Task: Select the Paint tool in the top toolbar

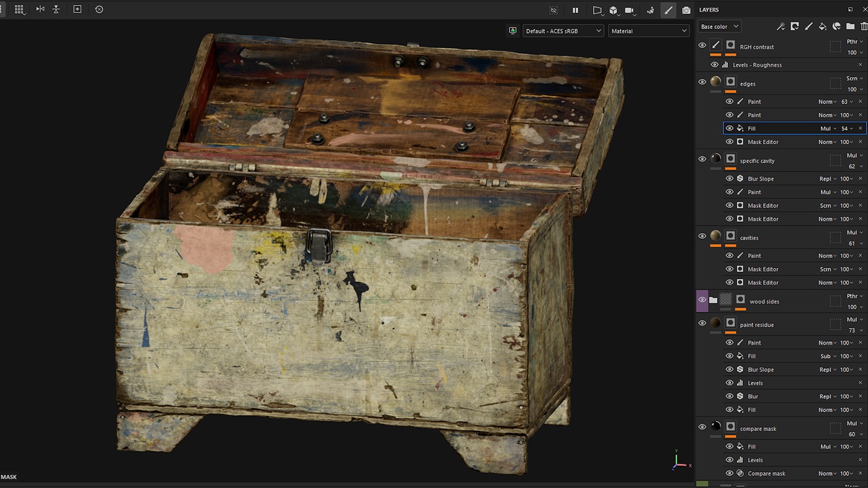Action: (668, 10)
